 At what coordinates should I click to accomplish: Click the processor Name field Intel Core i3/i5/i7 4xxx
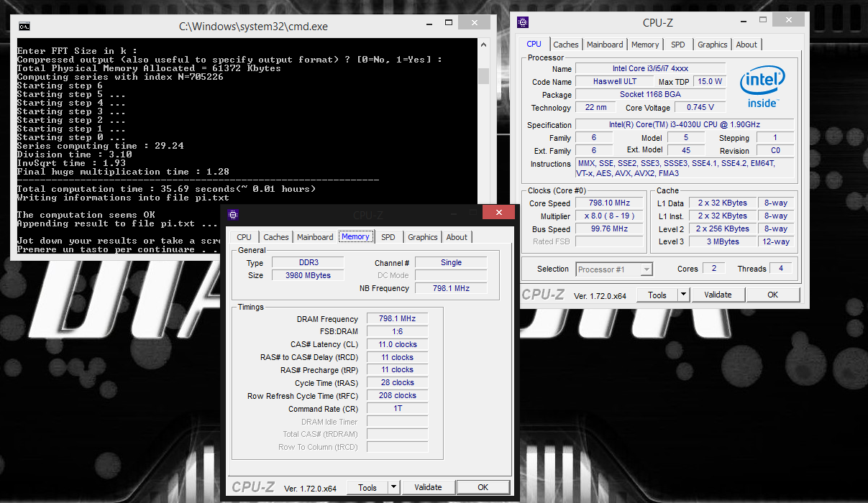tap(650, 68)
